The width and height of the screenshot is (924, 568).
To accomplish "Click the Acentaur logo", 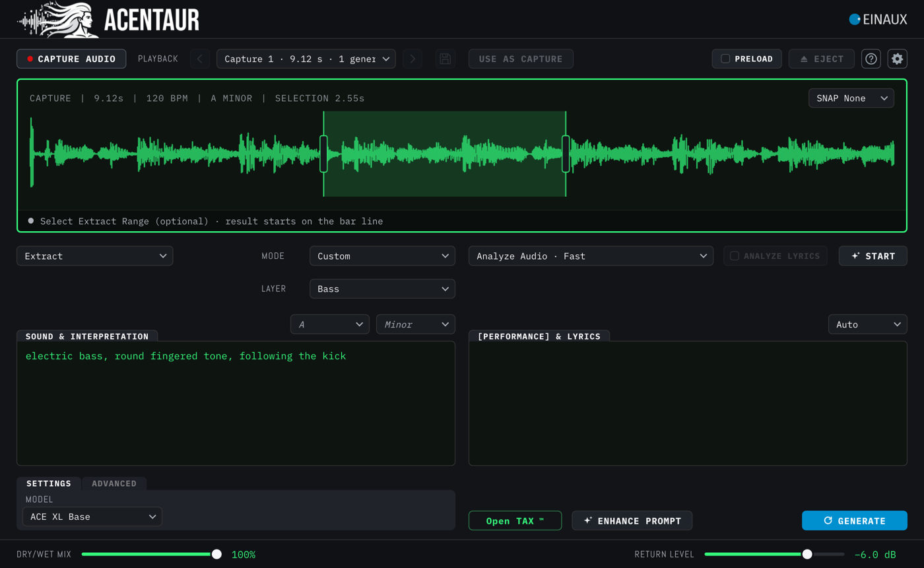I will pyautogui.click(x=108, y=19).
